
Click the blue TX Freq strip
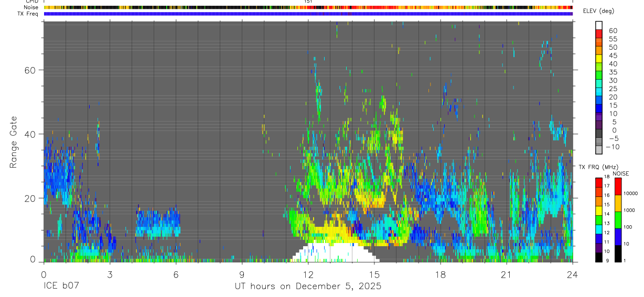[x=308, y=14]
